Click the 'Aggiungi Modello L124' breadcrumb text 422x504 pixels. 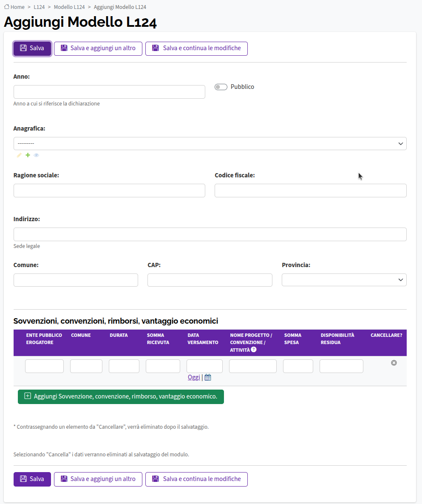point(120,7)
